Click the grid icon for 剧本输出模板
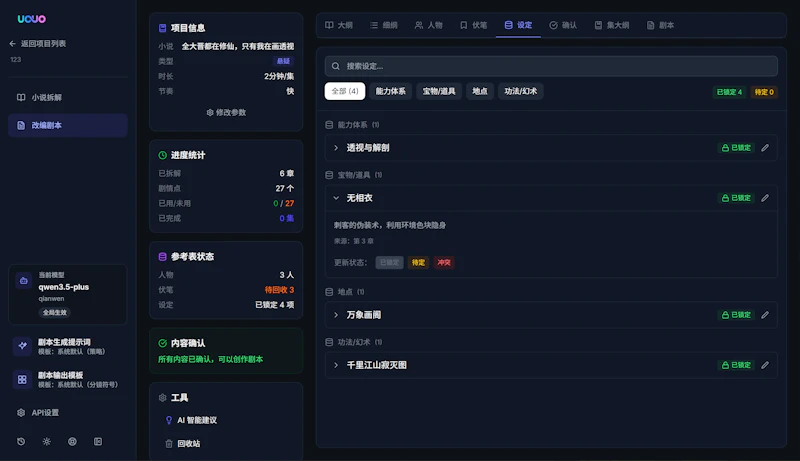 pyautogui.click(x=22, y=379)
